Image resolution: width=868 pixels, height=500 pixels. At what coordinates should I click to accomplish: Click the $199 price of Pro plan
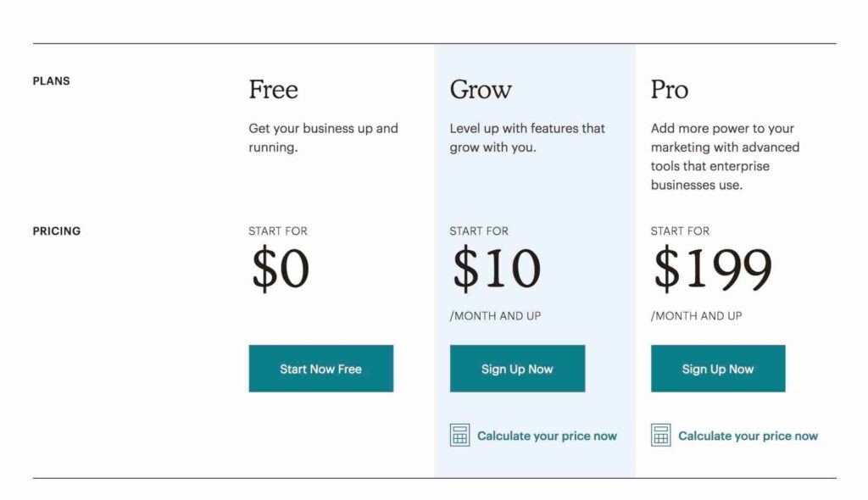pyautogui.click(x=712, y=269)
